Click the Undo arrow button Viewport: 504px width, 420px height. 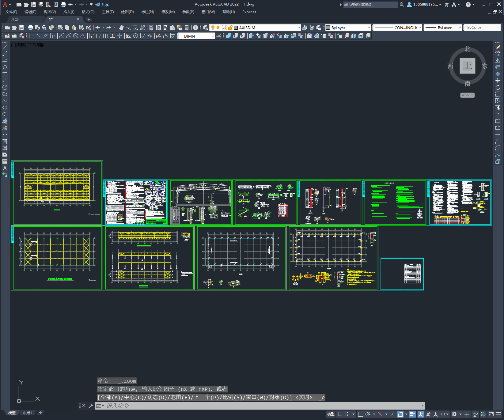click(98, 28)
